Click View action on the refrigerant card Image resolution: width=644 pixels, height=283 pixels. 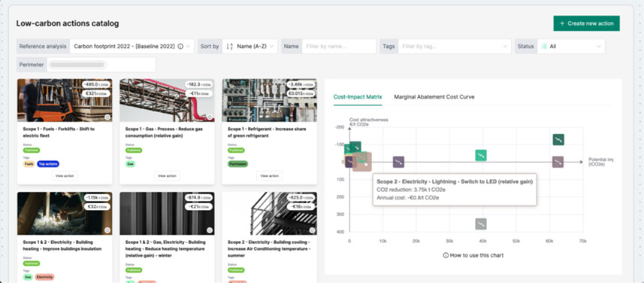(270, 175)
